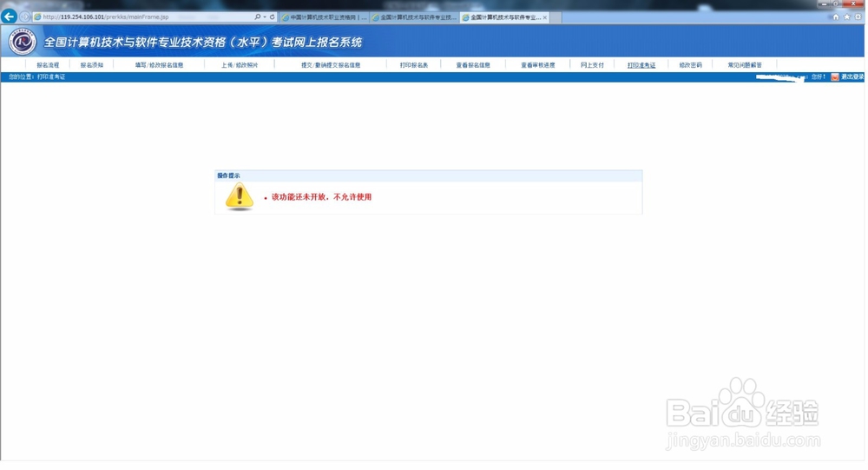Image resolution: width=868 pixels, height=470 pixels.
Task: Click the 打印准考证 link
Action: [x=641, y=65]
